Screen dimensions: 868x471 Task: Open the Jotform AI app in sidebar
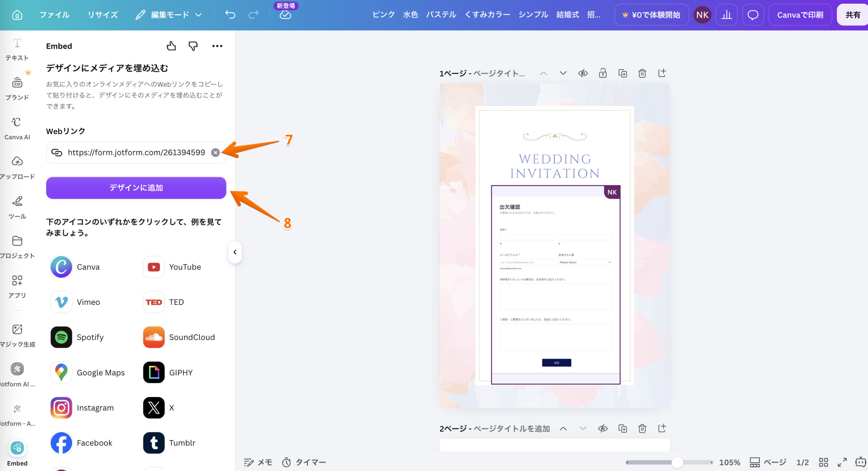point(17,375)
